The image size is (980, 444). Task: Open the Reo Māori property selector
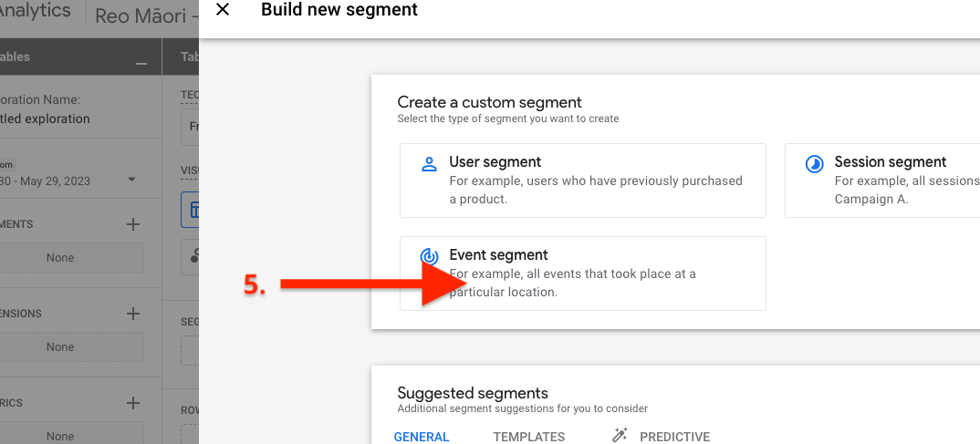146,15
